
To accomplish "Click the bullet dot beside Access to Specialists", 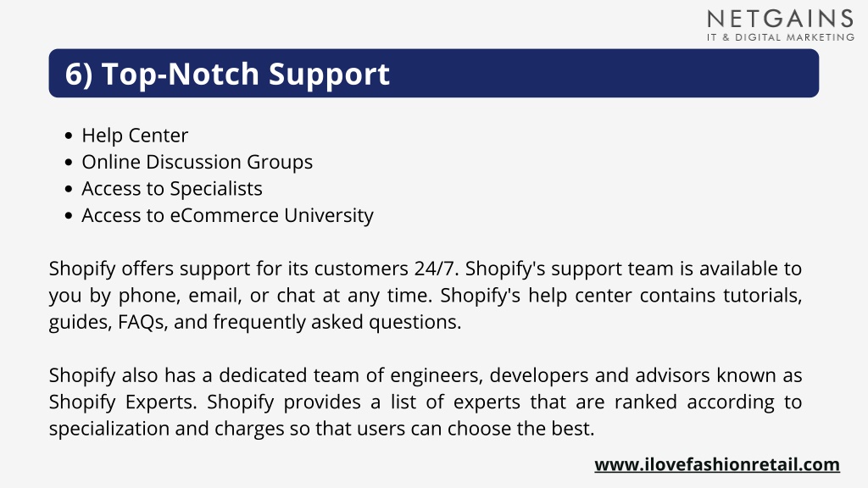I will click(x=69, y=189).
